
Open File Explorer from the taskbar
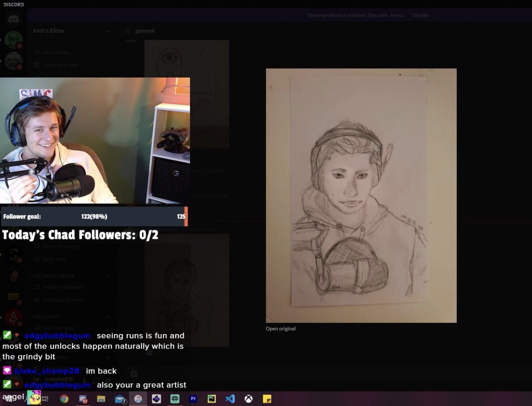coord(101,398)
